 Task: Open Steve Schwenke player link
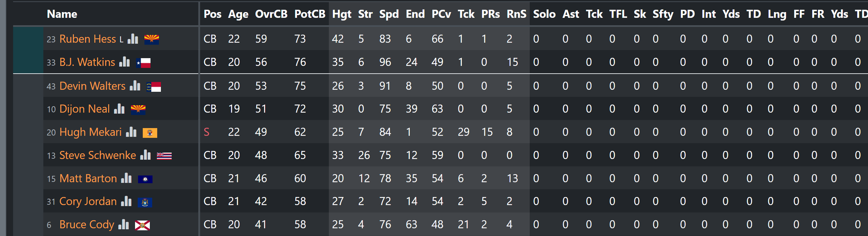coord(98,155)
